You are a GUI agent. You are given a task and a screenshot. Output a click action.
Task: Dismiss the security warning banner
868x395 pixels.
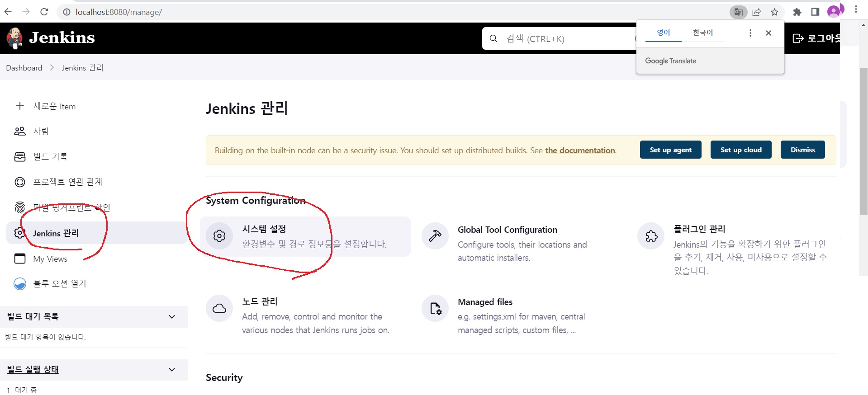[x=803, y=150]
